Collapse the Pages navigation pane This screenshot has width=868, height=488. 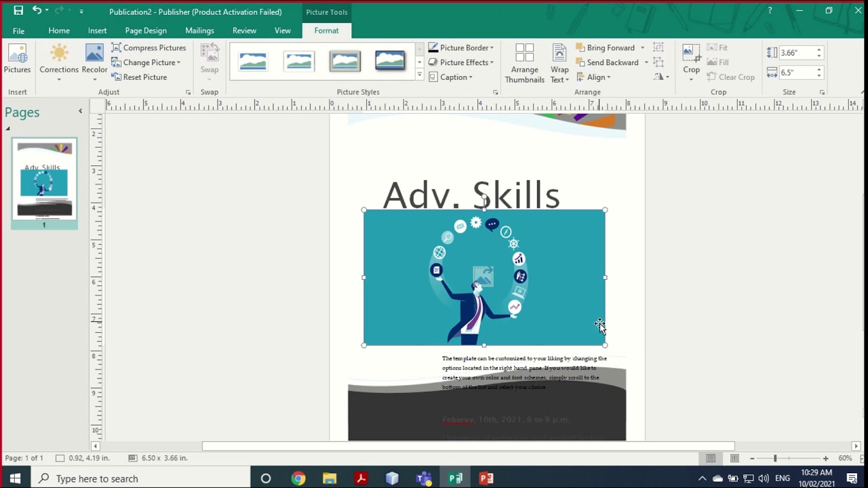(80, 111)
